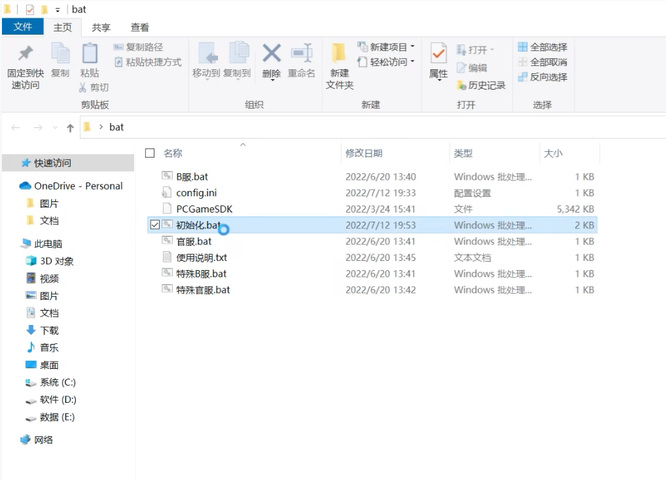Click the Edit button in ribbon

472,68
